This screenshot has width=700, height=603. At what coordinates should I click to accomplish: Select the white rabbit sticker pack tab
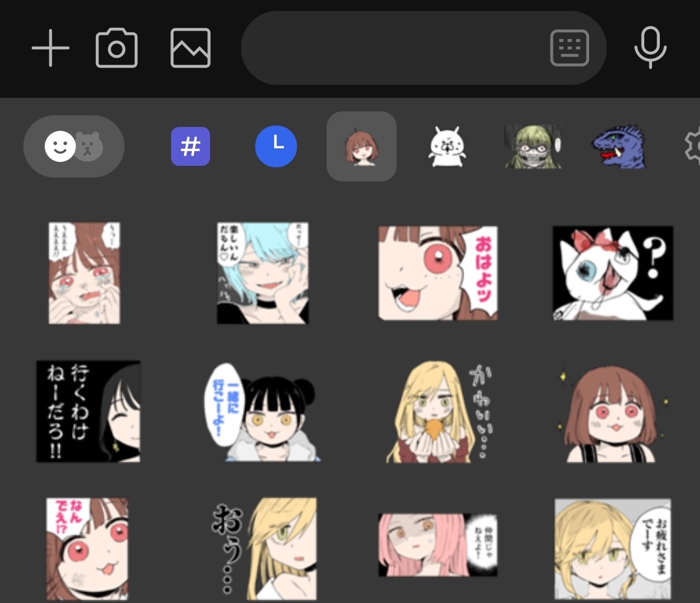[x=447, y=146]
